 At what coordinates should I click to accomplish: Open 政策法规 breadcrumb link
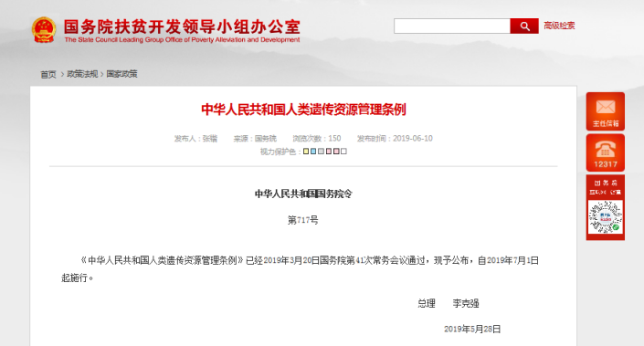82,74
